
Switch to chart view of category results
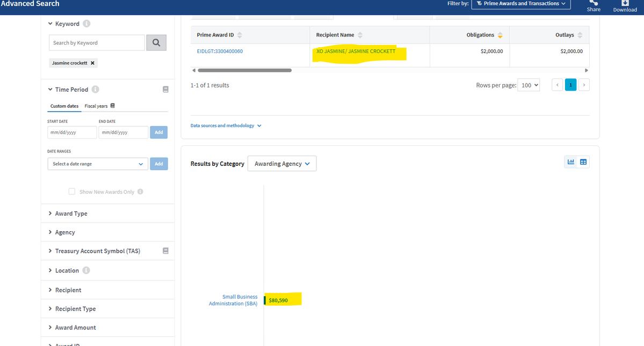pos(571,162)
